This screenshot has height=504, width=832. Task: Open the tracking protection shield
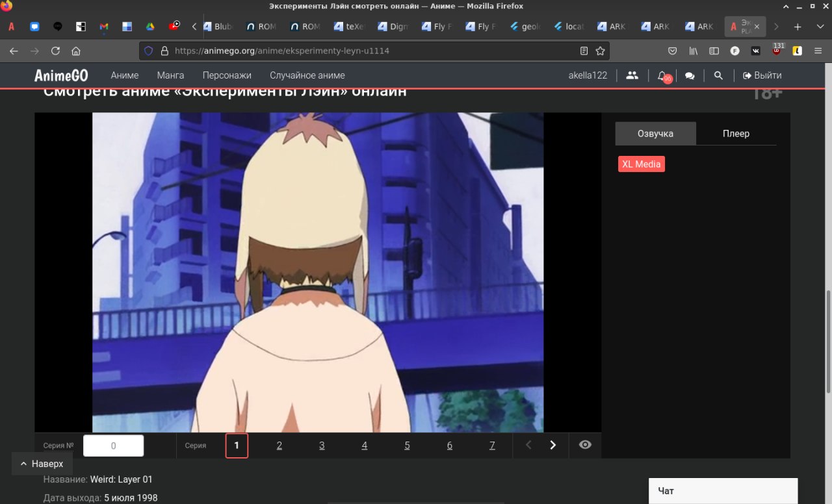[148, 51]
